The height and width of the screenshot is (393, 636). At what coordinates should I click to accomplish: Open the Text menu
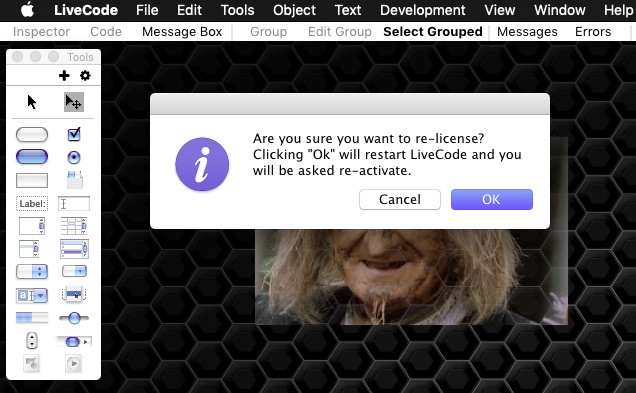(x=348, y=10)
